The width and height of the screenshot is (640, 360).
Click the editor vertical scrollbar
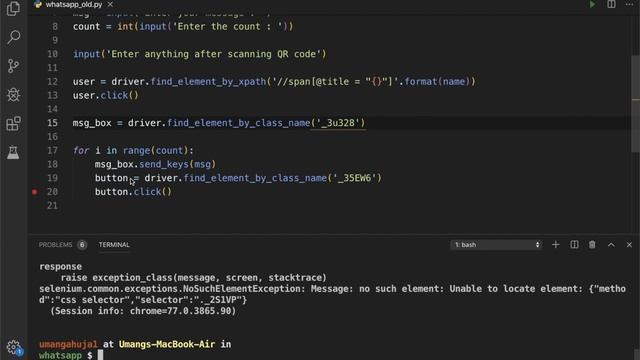point(636,104)
